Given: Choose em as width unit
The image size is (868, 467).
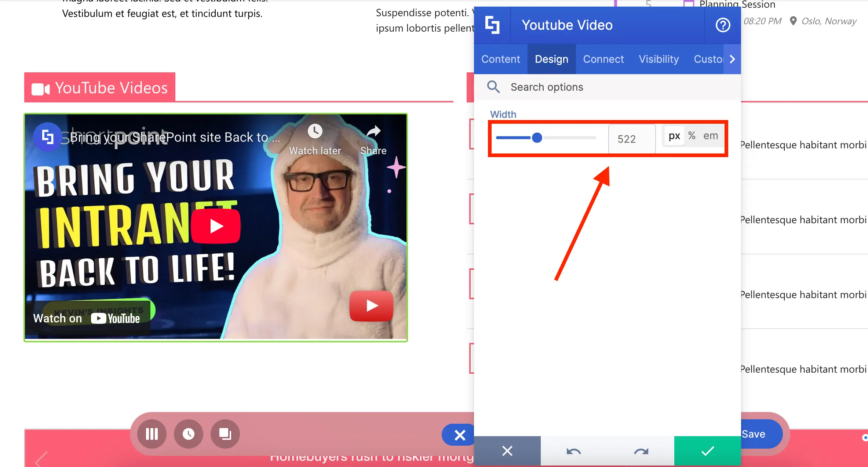Looking at the screenshot, I should tap(711, 136).
